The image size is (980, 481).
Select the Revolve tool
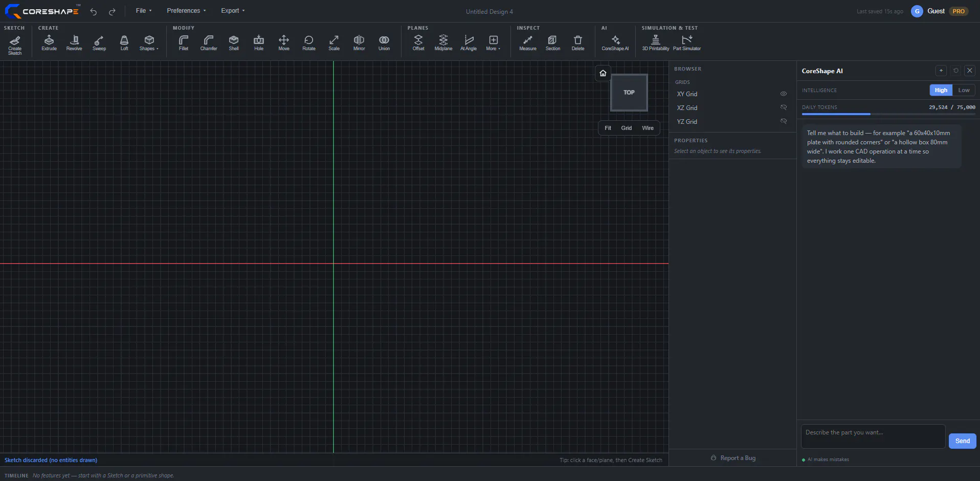(74, 43)
